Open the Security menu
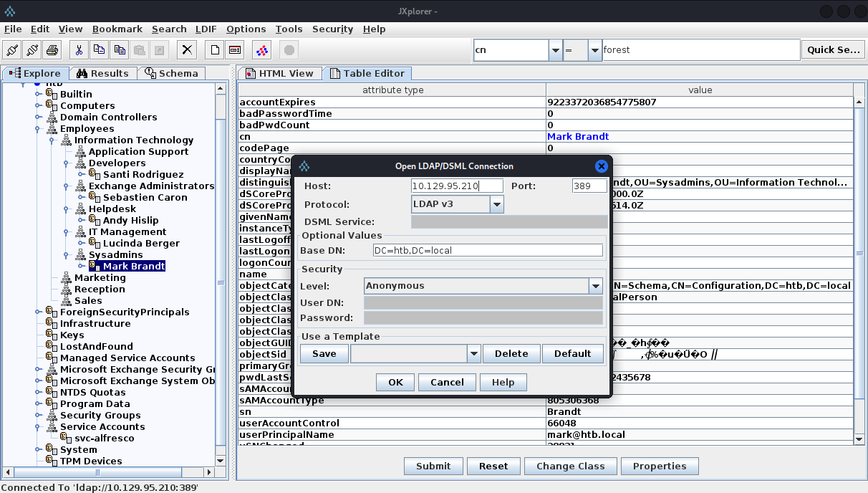The height and width of the screenshot is (493, 868). pyautogui.click(x=332, y=29)
